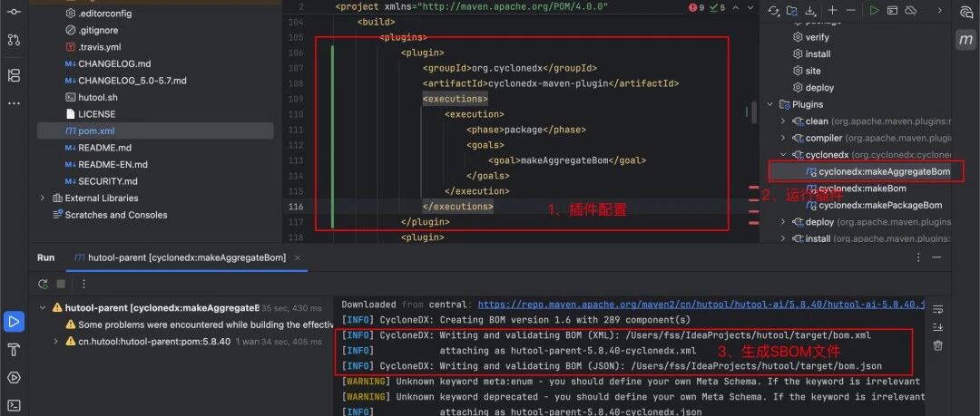Run Maven build green play icon
This screenshot has width=980, height=416.
point(875,10)
